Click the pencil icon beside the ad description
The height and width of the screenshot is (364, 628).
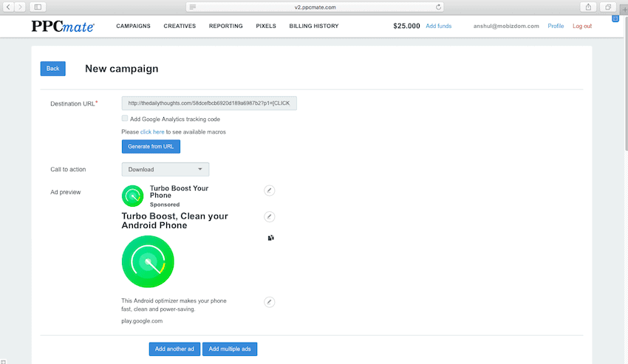(270, 302)
